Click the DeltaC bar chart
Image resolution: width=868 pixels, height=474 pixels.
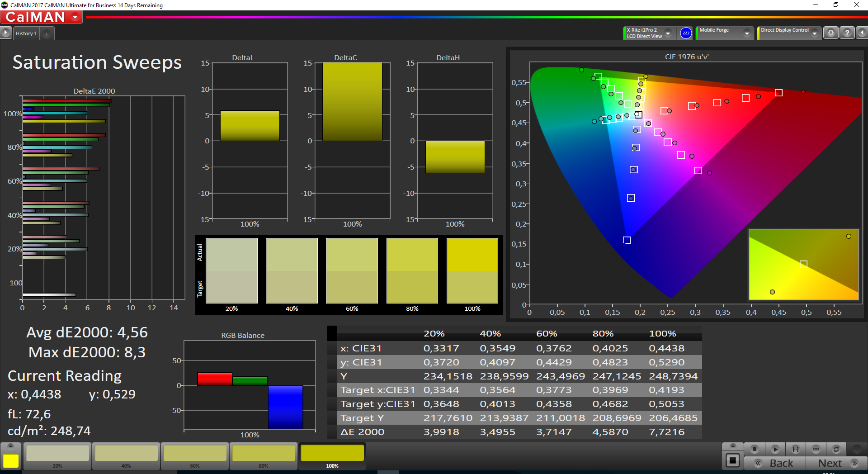352,140
